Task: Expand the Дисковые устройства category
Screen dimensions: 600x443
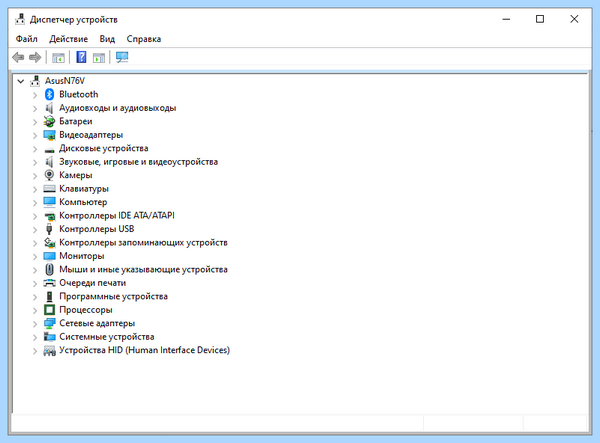Action: click(35, 149)
